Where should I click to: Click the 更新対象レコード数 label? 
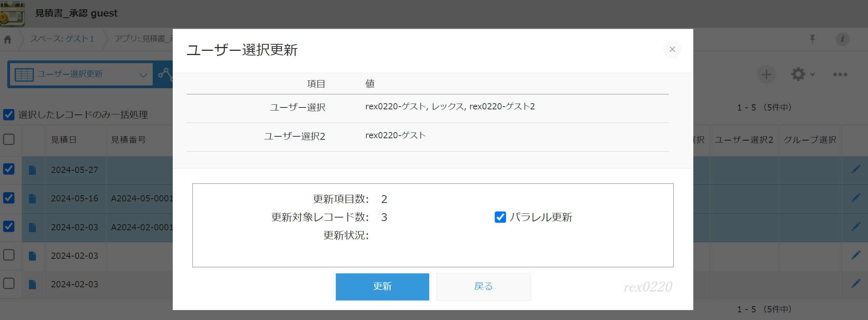(x=320, y=217)
